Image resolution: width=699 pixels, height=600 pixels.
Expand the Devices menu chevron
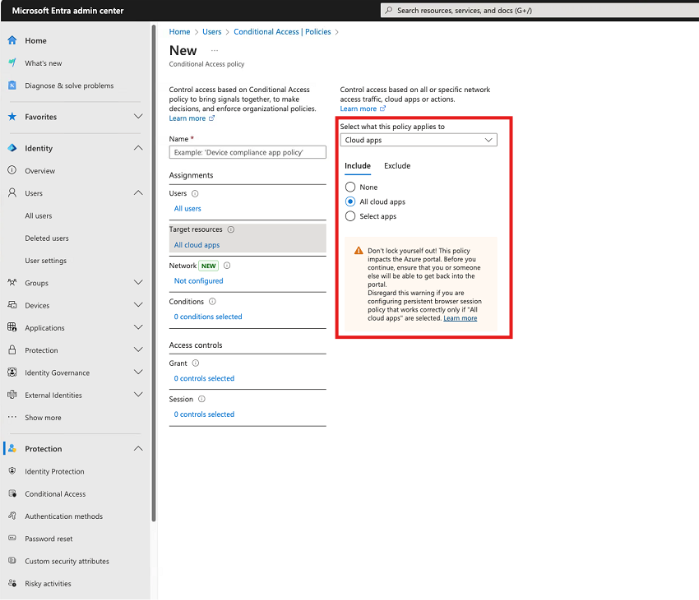coord(138,306)
